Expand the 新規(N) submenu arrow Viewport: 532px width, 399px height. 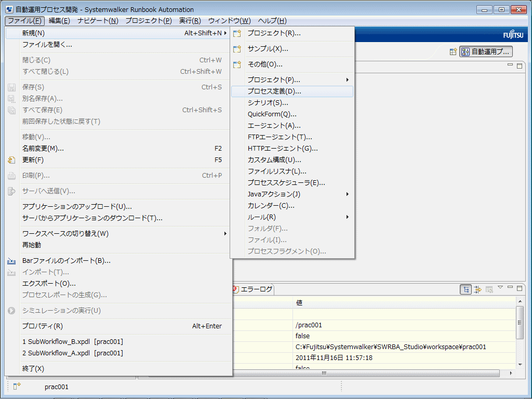tap(225, 33)
